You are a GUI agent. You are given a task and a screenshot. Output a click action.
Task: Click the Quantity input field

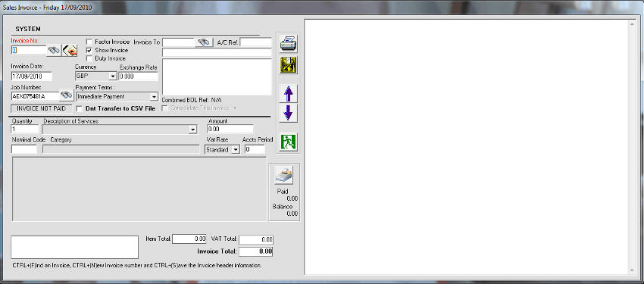point(25,130)
